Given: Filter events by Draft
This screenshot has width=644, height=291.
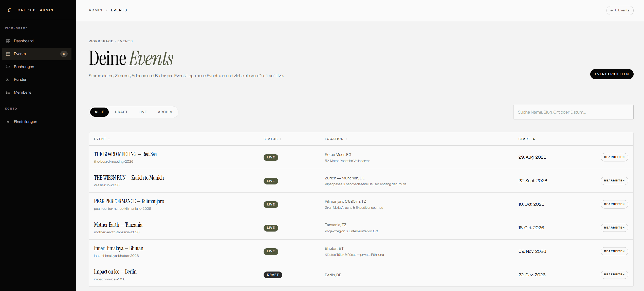Looking at the screenshot, I should (121, 112).
